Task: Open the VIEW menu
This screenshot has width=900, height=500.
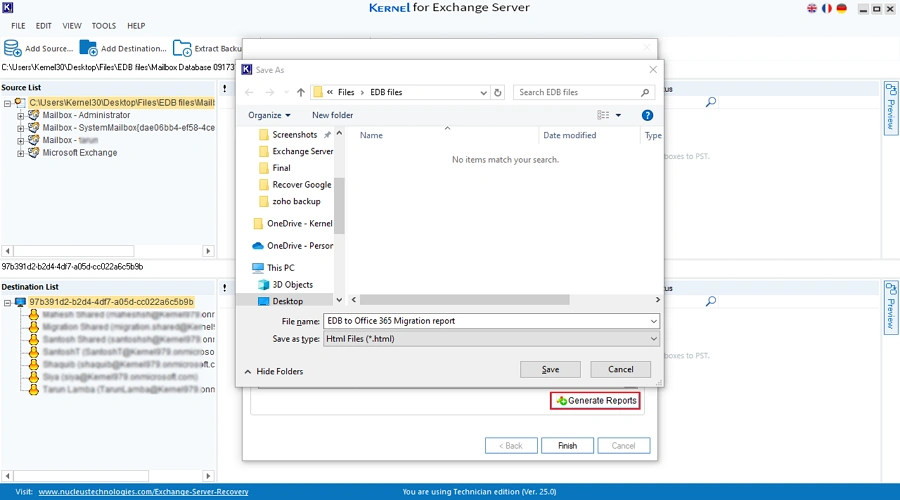Action: [x=72, y=26]
